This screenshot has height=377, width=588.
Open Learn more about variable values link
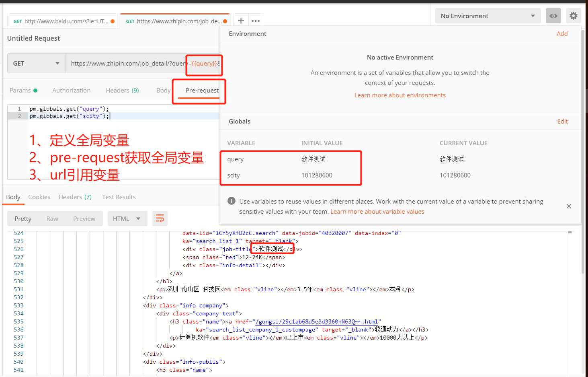377,212
